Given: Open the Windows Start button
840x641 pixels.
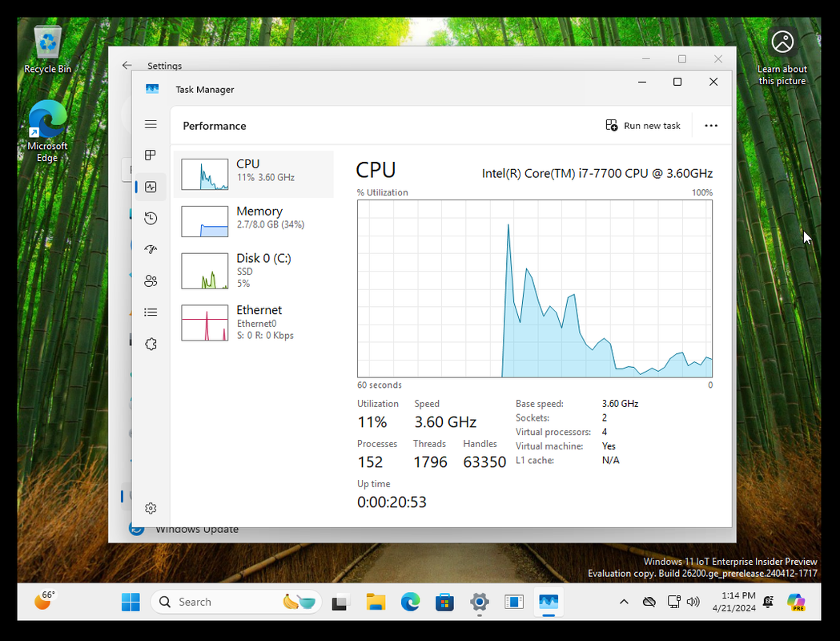Looking at the screenshot, I should pos(131,602).
